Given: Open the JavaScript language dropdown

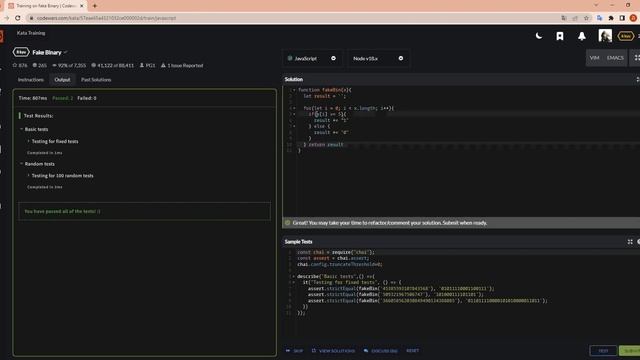Looking at the screenshot, I should click(x=312, y=58).
